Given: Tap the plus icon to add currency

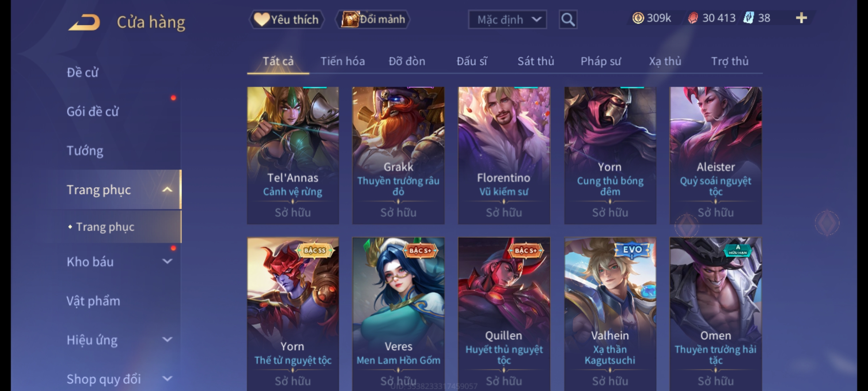Looking at the screenshot, I should [x=801, y=18].
